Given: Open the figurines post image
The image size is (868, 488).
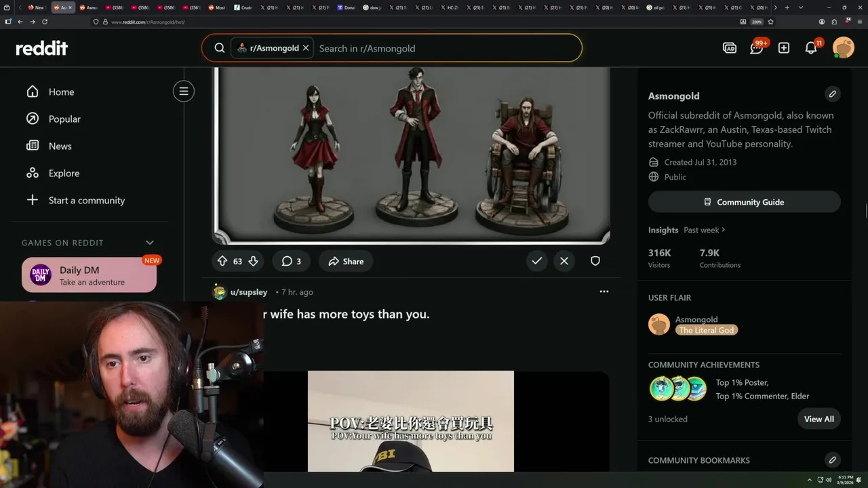Looking at the screenshot, I should click(x=412, y=155).
